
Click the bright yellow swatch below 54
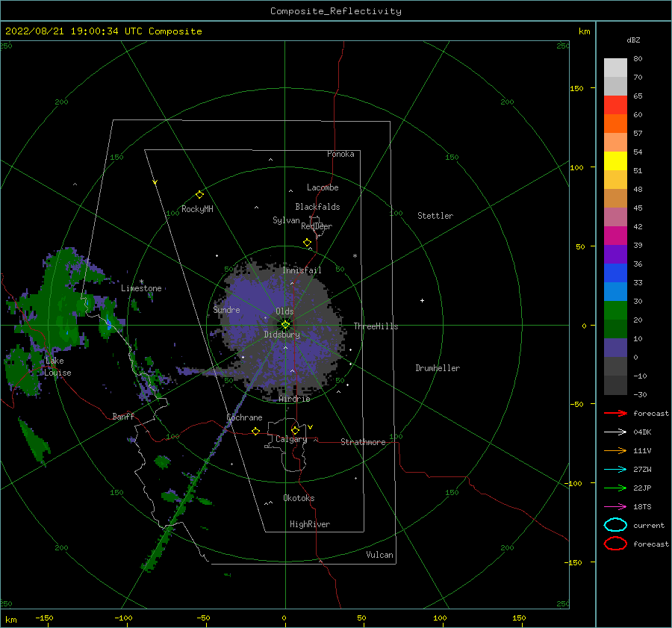[x=615, y=161]
